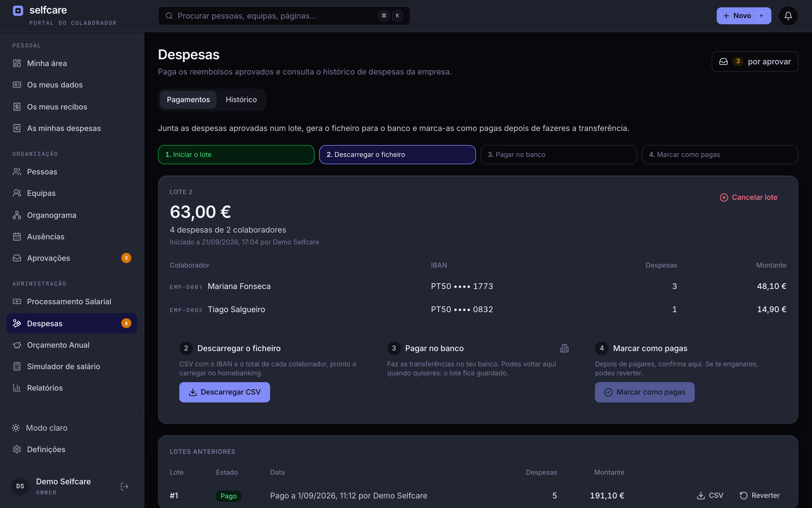Click the 63,00 € batch total

200,212
